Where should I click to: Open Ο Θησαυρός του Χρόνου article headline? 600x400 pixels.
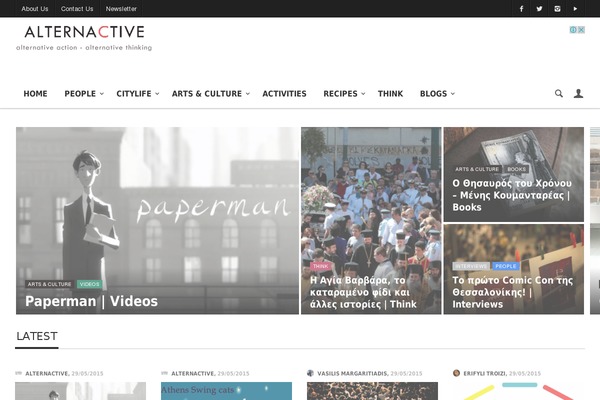pos(512,195)
